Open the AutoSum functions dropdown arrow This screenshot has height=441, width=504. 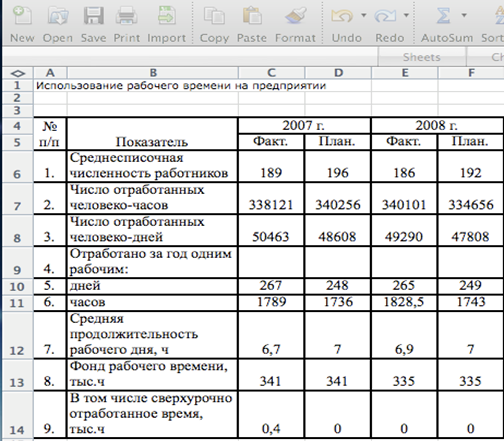click(x=464, y=15)
